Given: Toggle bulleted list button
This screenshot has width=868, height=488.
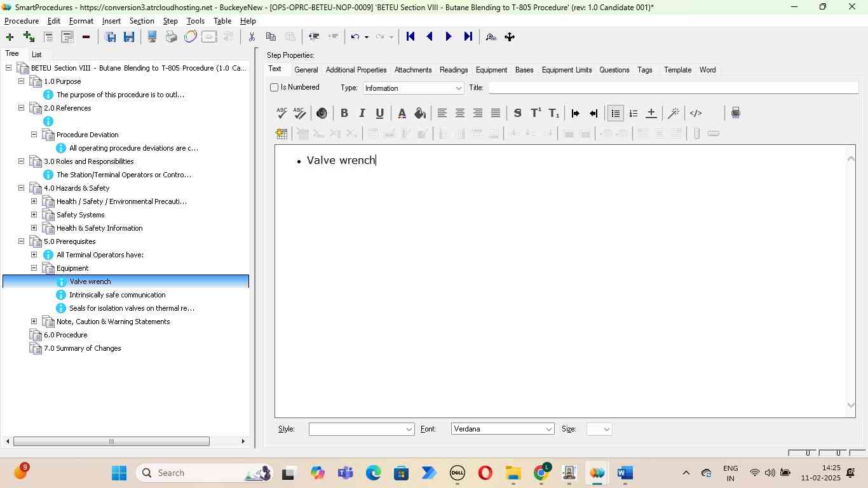Looking at the screenshot, I should (615, 113).
